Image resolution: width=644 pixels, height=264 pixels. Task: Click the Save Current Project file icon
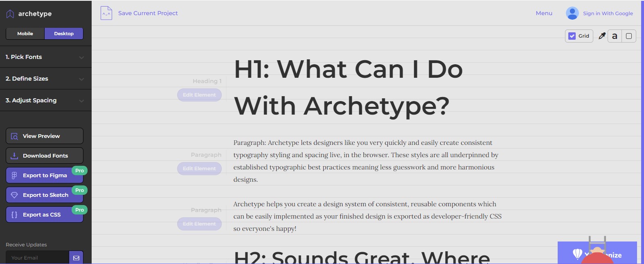pyautogui.click(x=106, y=13)
